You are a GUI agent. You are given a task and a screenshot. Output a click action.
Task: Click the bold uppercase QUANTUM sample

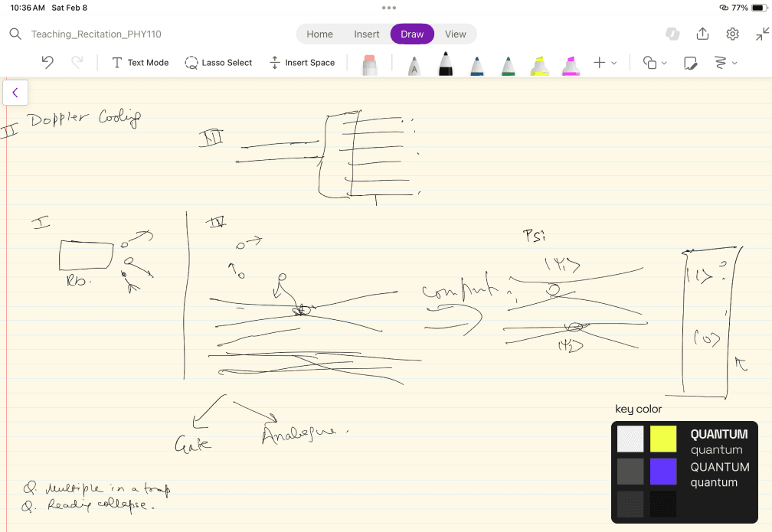pos(719,434)
